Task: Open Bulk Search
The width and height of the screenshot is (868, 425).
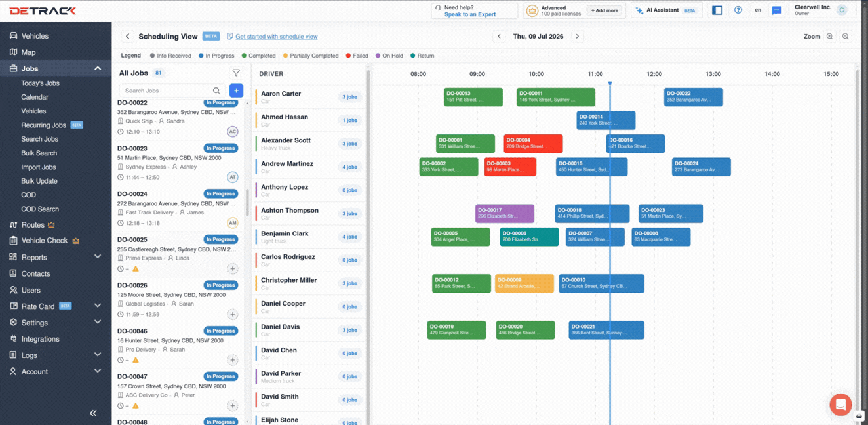Action: [39, 153]
